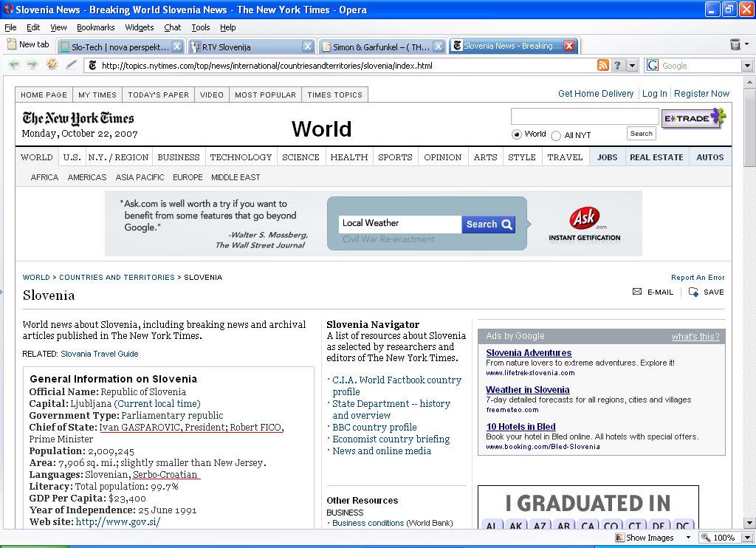Open a New tab
Viewport: 756px width, 548px height.
29,44
